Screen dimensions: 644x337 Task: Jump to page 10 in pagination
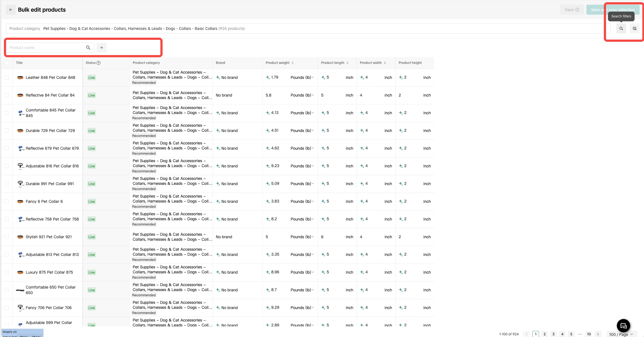point(589,334)
